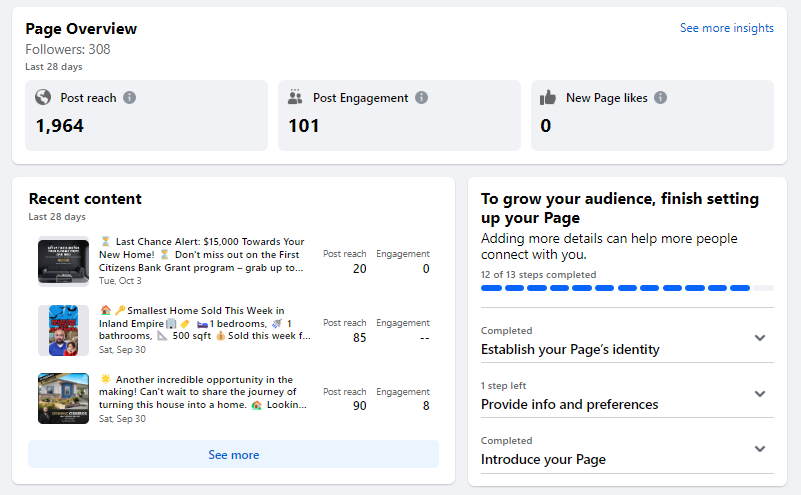
Task: Click the info icon next to New Page likes
Action: pyautogui.click(x=661, y=98)
